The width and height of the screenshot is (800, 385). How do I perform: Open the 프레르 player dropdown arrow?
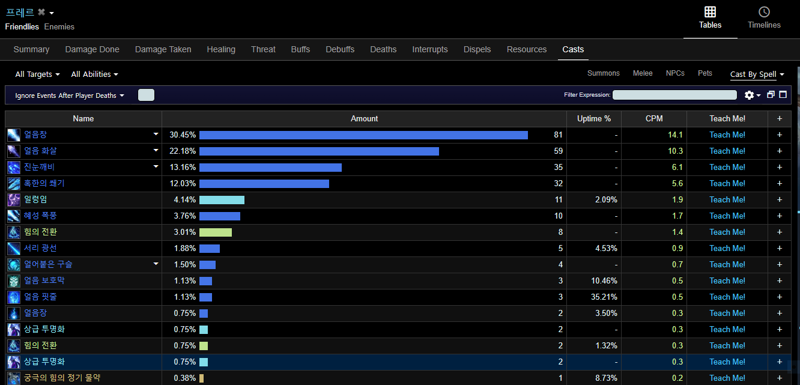tap(52, 13)
